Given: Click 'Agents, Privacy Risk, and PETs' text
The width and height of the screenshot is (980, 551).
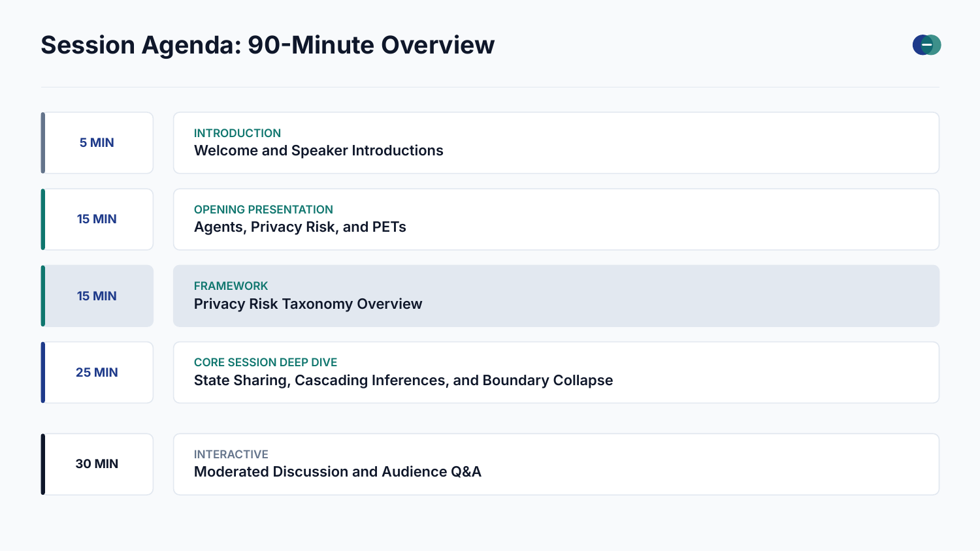Looking at the screenshot, I should [300, 227].
